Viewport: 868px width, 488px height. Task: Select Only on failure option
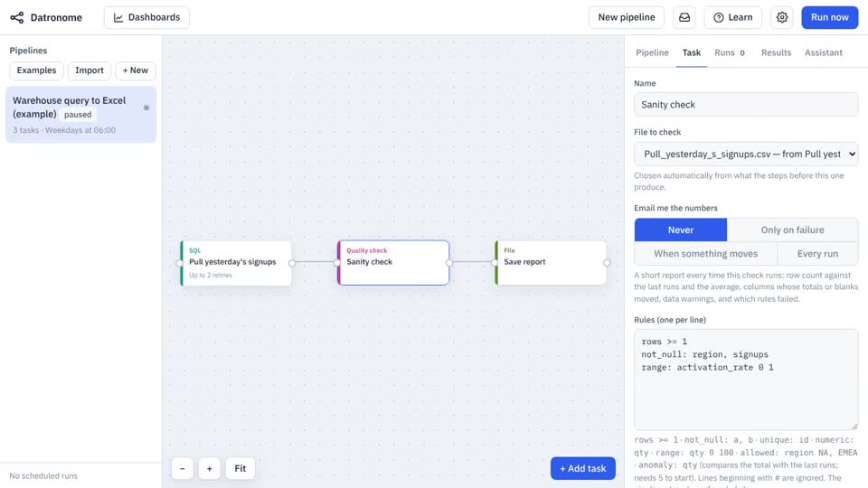coord(792,230)
